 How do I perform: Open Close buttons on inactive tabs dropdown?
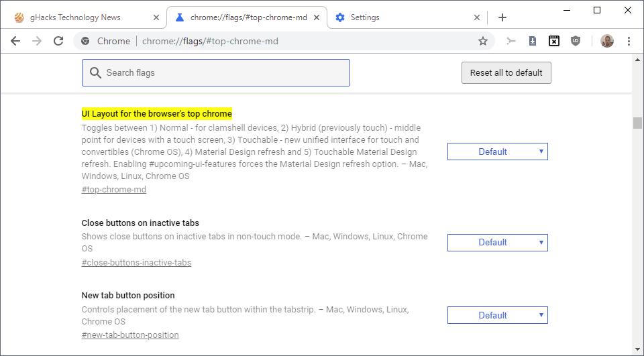pyautogui.click(x=497, y=242)
